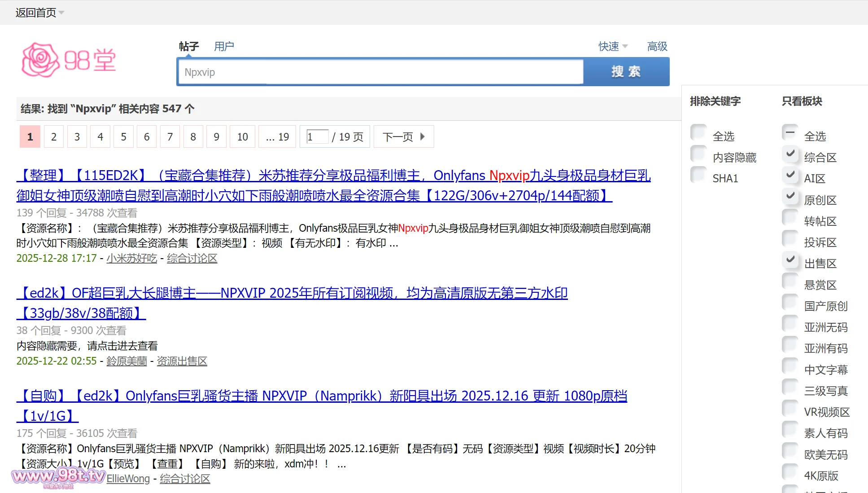Image resolution: width=868 pixels, height=493 pixels.
Task: Open 高级 advanced search
Action: tap(657, 46)
